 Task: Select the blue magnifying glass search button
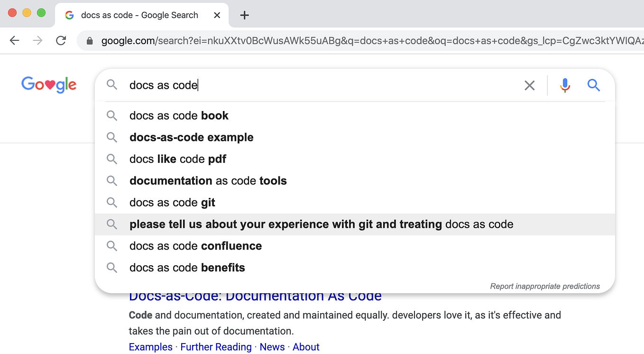(593, 85)
